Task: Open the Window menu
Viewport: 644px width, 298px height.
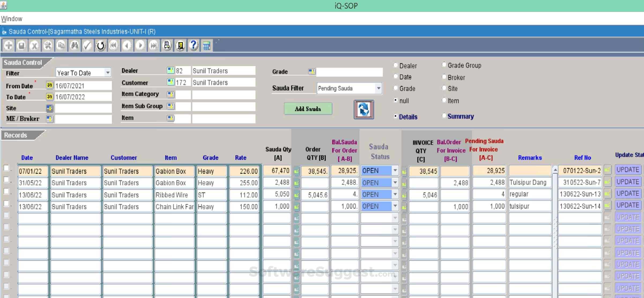Action: (12, 18)
